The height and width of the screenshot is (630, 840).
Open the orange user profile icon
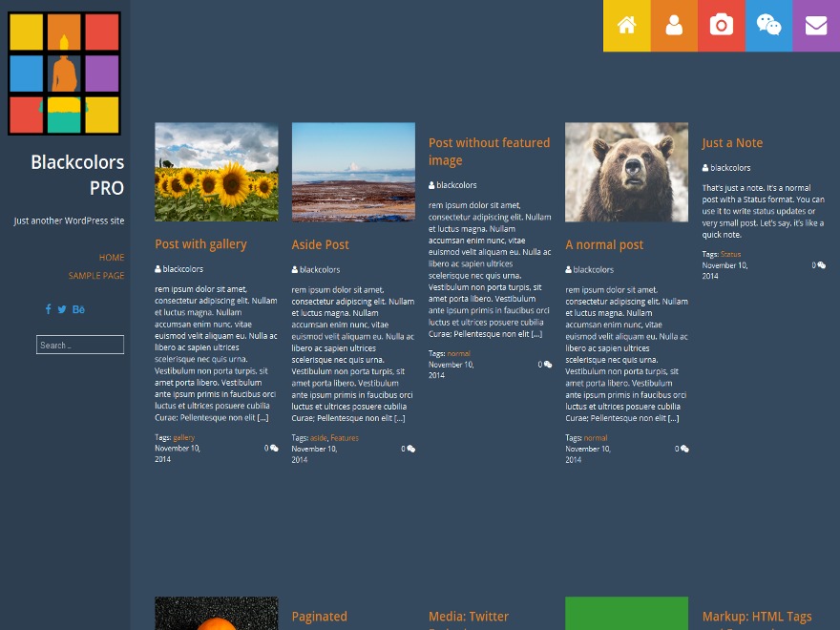tap(674, 25)
